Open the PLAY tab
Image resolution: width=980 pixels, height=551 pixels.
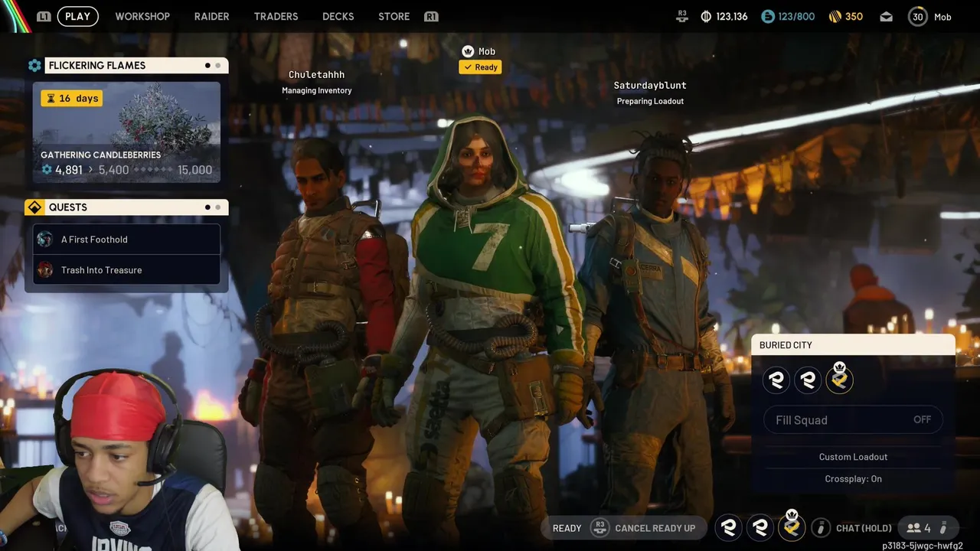pos(77,16)
